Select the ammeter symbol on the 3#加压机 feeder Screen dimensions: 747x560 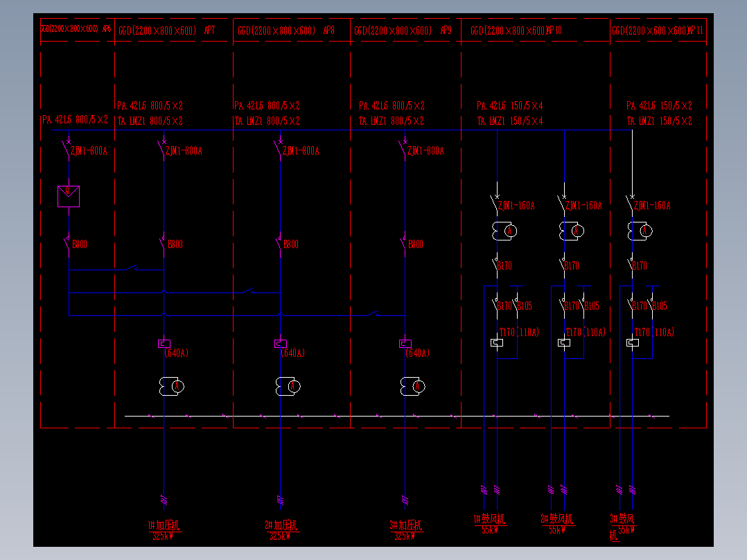413,386
